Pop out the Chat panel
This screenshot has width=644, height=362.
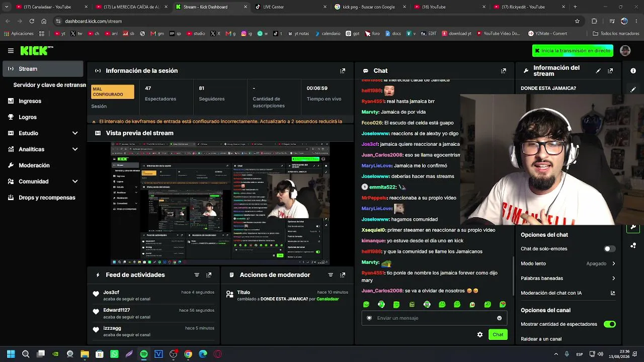click(x=503, y=71)
